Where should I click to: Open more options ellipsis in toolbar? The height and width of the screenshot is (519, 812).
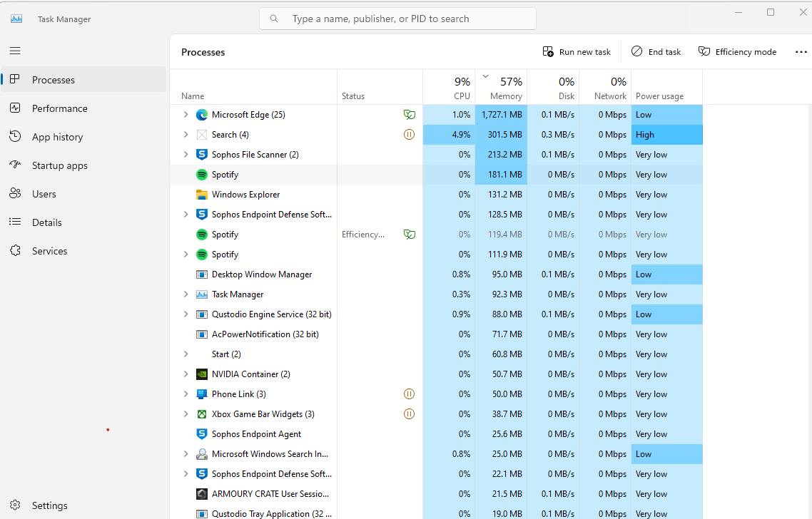coord(801,52)
